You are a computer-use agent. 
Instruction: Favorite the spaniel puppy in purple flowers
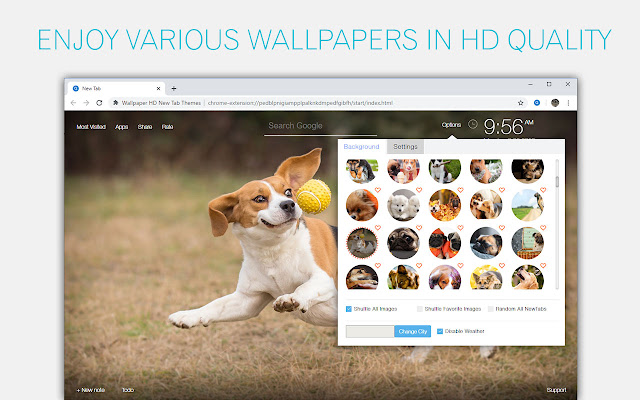[460, 266]
